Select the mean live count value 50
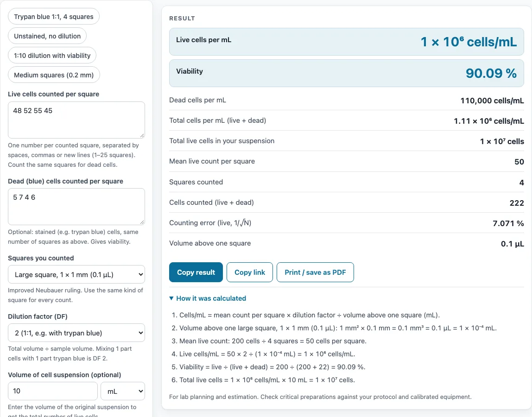This screenshot has height=417, width=532. [x=519, y=162]
